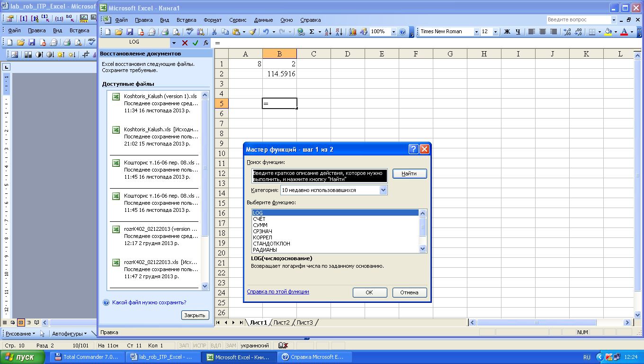This screenshot has width=644, height=364.
Task: Open Excel Файл menu
Action: (121, 20)
